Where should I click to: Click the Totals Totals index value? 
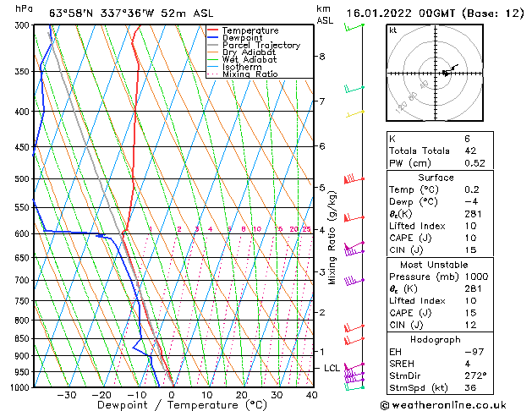[470, 151]
